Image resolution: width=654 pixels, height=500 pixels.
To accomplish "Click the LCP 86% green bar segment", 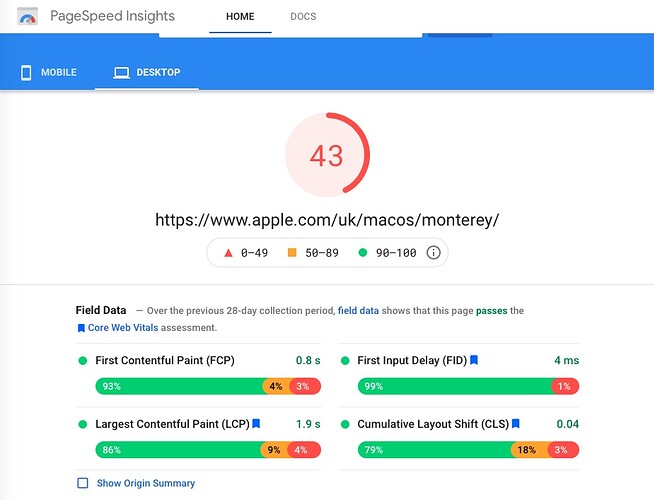I will pyautogui.click(x=179, y=450).
